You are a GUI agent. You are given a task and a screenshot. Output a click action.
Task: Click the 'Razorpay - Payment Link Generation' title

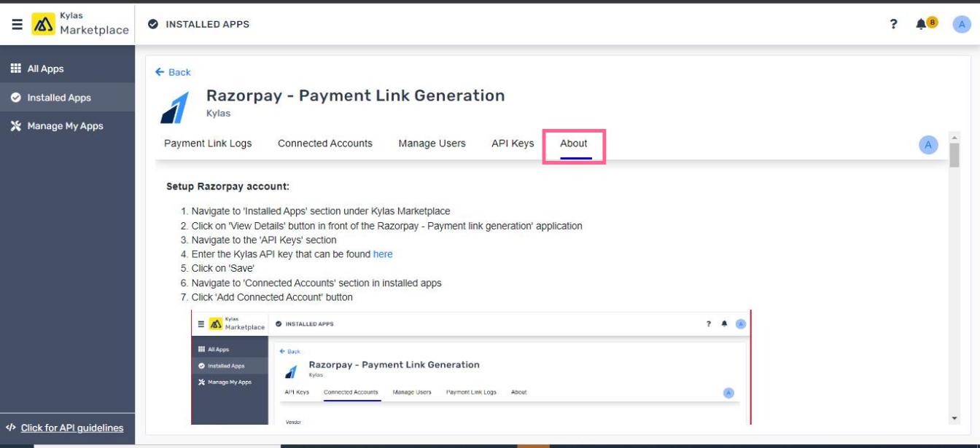[x=356, y=95]
